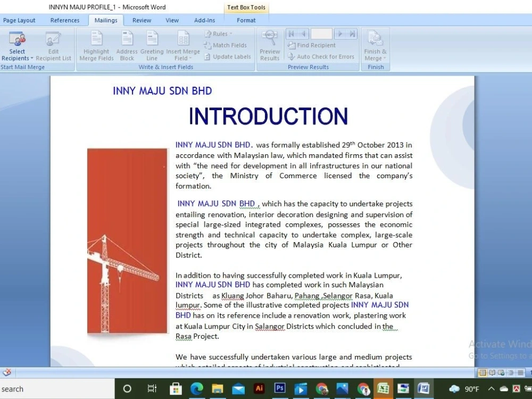Open Movies & TV taskbar icon
Screen dimensions: 532x399
301,389
